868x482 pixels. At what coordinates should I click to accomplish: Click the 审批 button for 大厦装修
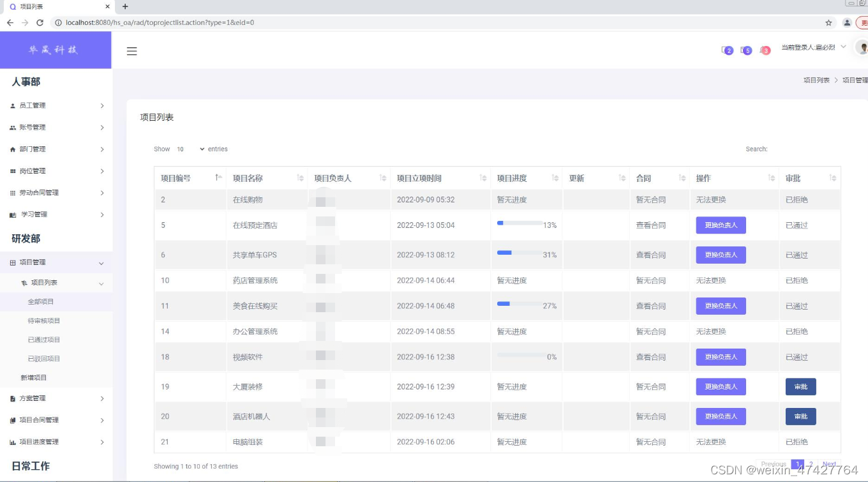click(800, 386)
